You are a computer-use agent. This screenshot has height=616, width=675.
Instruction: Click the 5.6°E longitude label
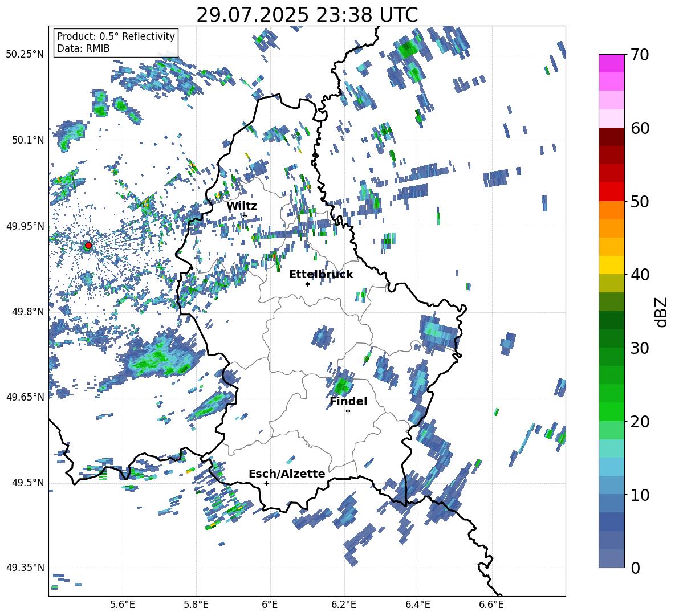(x=123, y=605)
